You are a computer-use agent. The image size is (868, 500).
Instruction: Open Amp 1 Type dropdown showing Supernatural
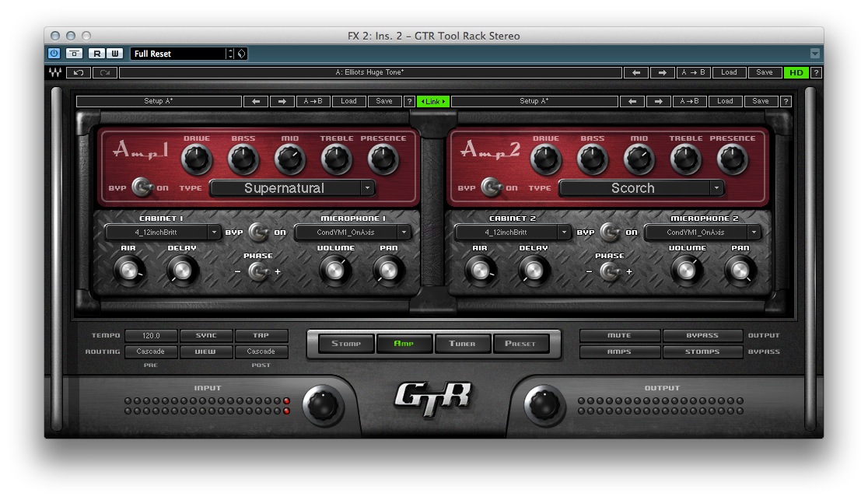click(x=292, y=188)
